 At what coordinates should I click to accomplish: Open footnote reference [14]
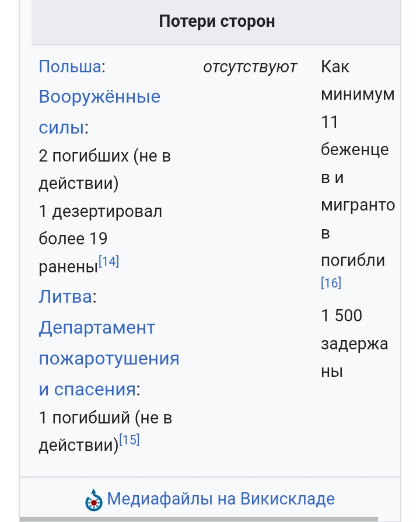[x=109, y=261]
